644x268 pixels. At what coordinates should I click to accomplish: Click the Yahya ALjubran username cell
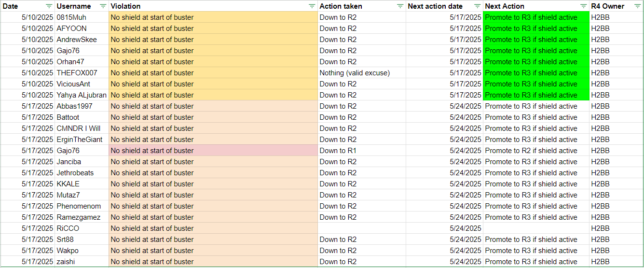[x=82, y=95]
